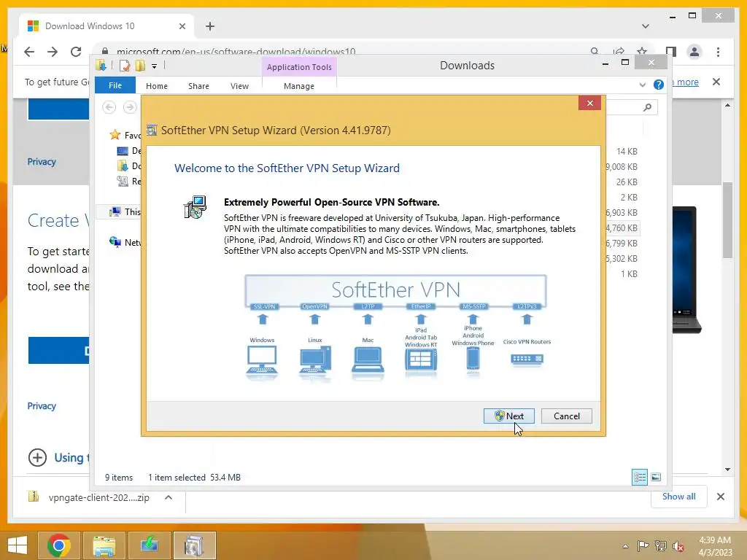Show hidden tray icons arrow

pos(625,546)
